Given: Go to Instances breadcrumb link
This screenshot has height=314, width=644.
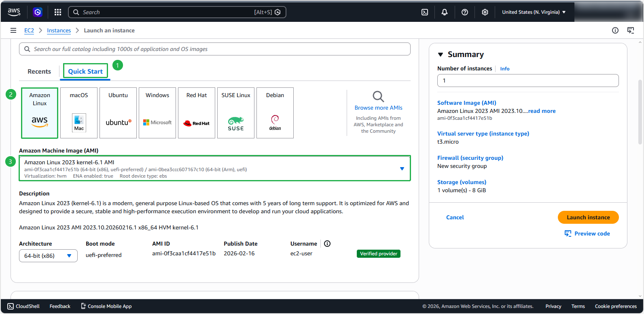Looking at the screenshot, I should 59,30.
